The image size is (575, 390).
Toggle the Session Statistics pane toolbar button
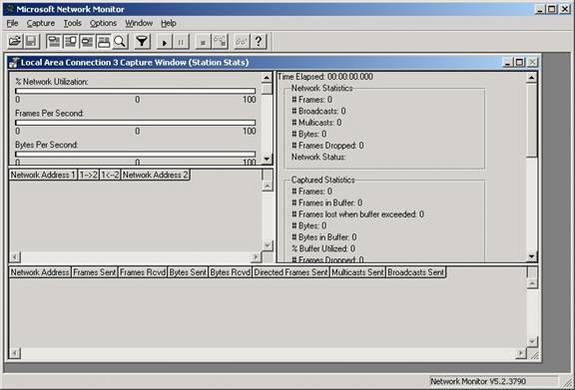point(87,41)
